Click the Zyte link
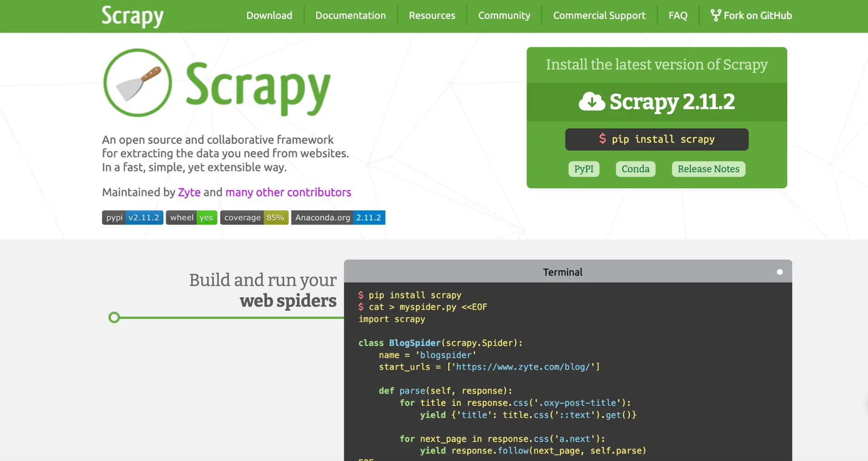 coord(189,192)
